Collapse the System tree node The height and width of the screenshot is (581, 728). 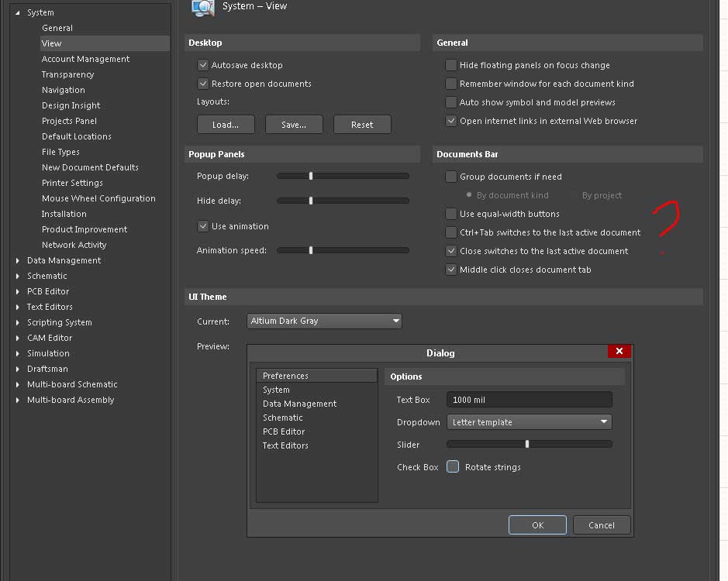click(18, 13)
